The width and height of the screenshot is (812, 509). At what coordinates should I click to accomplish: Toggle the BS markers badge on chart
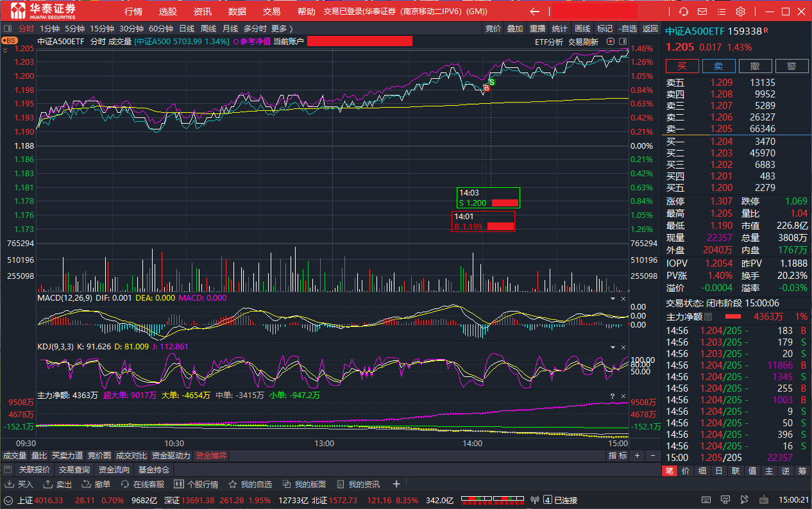9,40
